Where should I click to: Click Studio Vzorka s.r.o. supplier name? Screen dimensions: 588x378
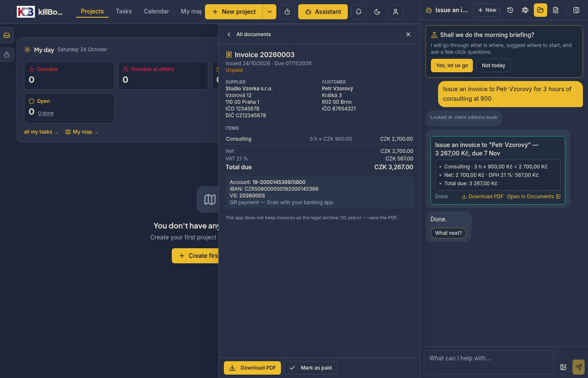(x=249, y=89)
